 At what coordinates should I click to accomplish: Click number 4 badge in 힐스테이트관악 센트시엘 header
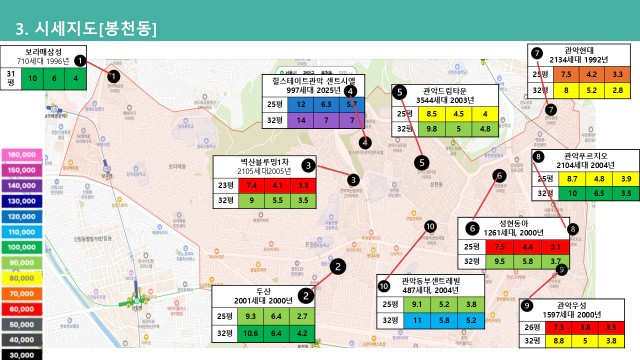tap(351, 91)
